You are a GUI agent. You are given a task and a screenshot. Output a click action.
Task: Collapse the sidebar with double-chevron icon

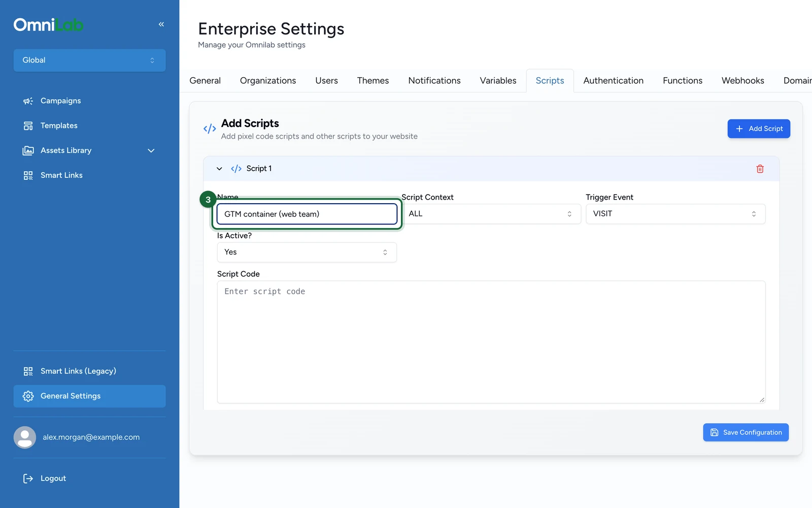pos(161,24)
